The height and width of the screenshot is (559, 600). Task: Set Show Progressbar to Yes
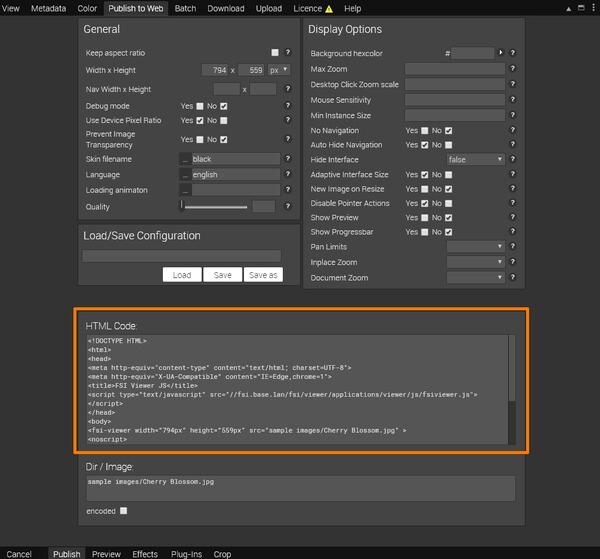coord(424,232)
